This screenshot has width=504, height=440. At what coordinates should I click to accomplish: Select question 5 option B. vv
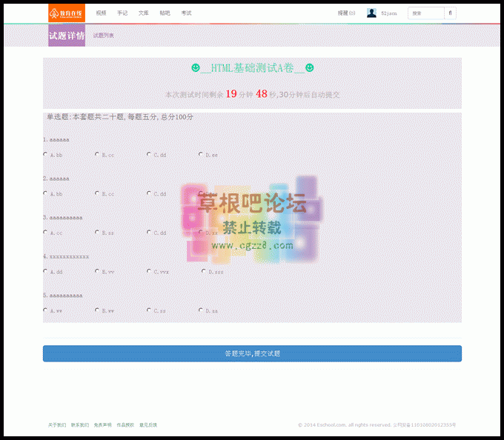[x=97, y=310]
